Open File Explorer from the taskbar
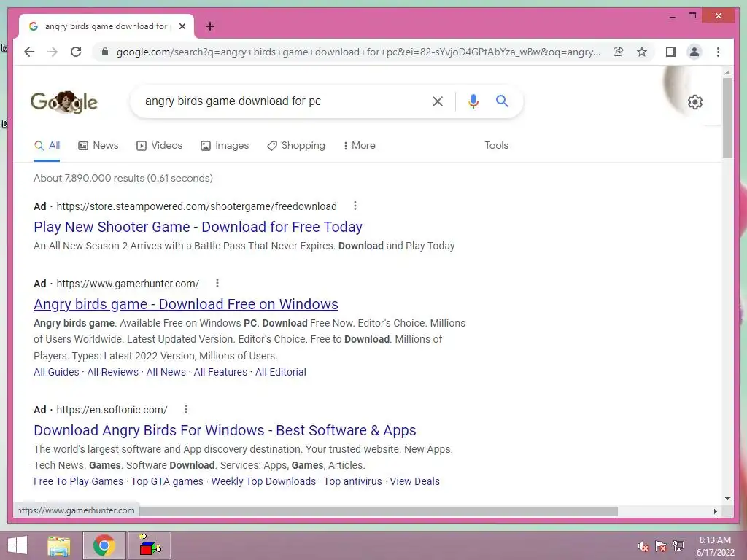Screen dimensions: 747x560 point(59,545)
